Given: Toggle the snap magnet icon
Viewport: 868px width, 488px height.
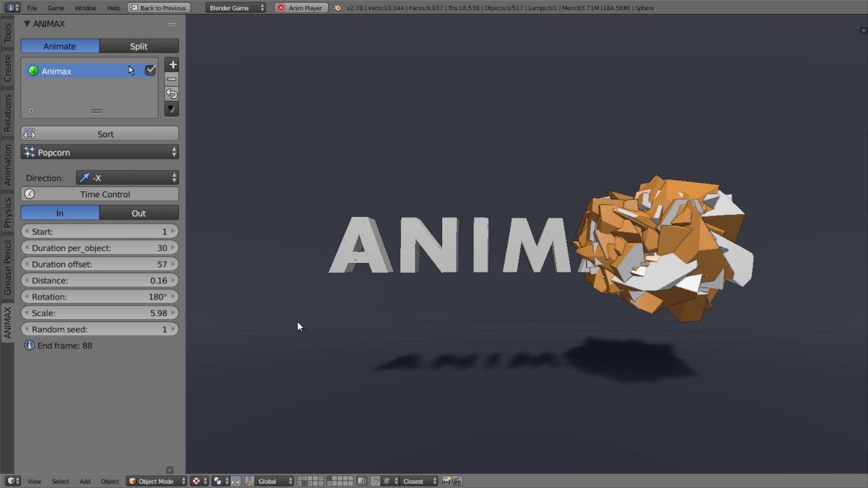Looking at the screenshot, I should pyautogui.click(x=375, y=481).
